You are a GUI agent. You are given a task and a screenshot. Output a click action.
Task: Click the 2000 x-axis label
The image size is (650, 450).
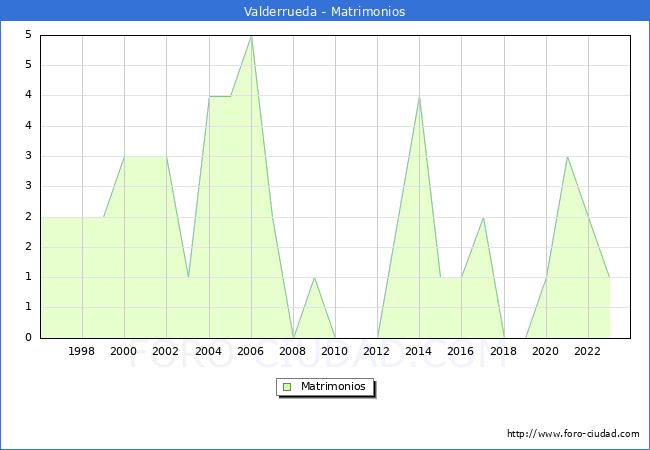tap(124, 351)
